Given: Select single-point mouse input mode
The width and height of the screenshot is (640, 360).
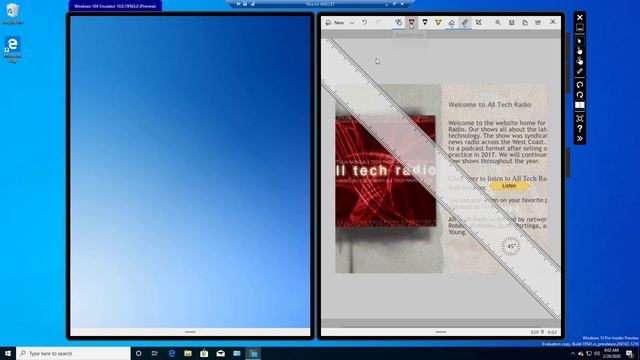Looking at the screenshot, I should point(580,41).
